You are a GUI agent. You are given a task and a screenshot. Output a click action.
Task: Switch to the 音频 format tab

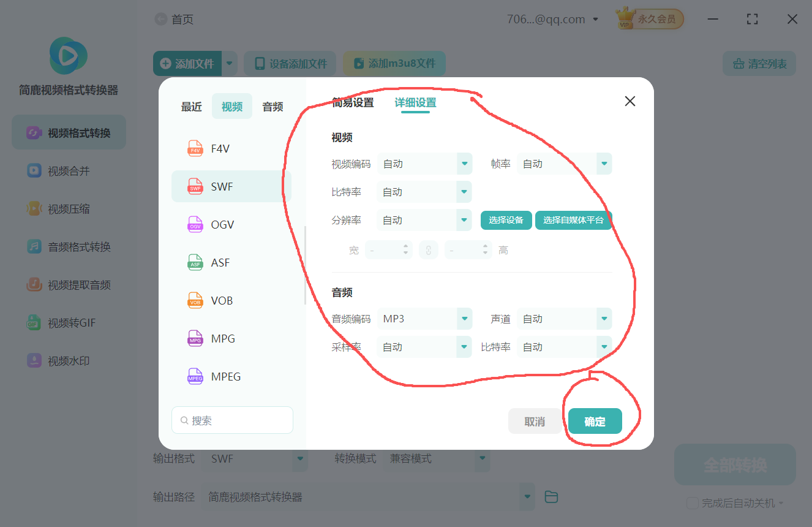[x=272, y=106]
